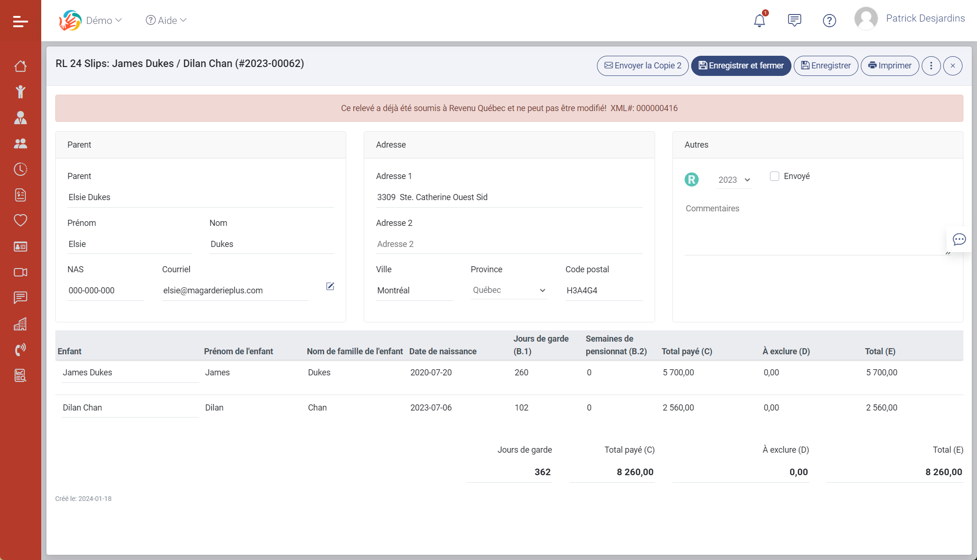This screenshot has height=560, width=977.
Task: Open the floating chat bubble widget
Action: (x=959, y=239)
